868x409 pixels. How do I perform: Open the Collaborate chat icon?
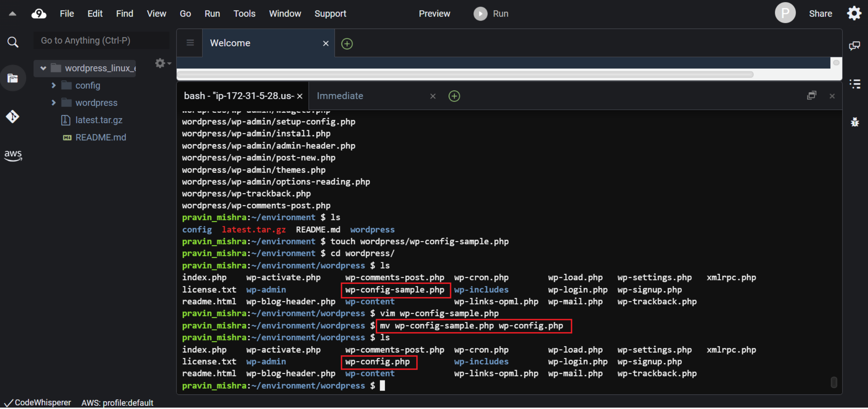[854, 45]
